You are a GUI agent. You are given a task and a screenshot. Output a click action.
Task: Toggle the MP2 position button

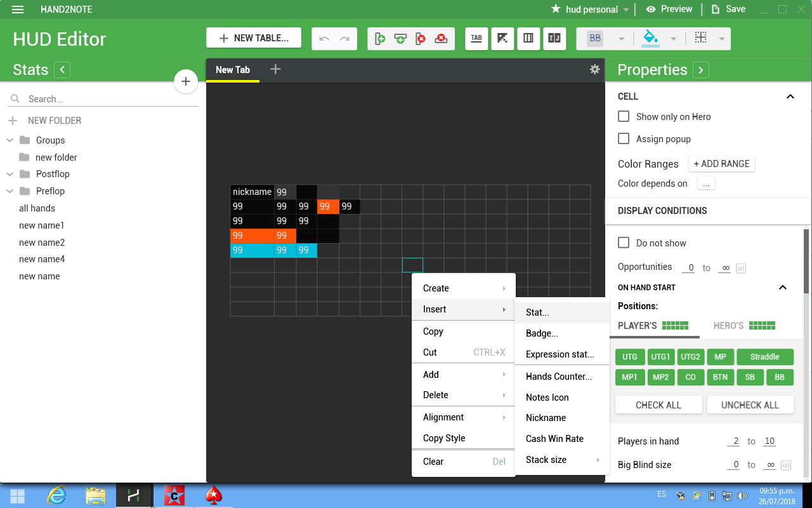pos(660,377)
